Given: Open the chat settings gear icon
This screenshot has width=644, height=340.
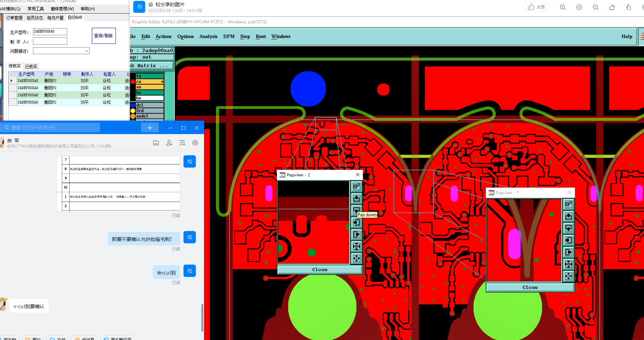Looking at the screenshot, I should (195, 143).
